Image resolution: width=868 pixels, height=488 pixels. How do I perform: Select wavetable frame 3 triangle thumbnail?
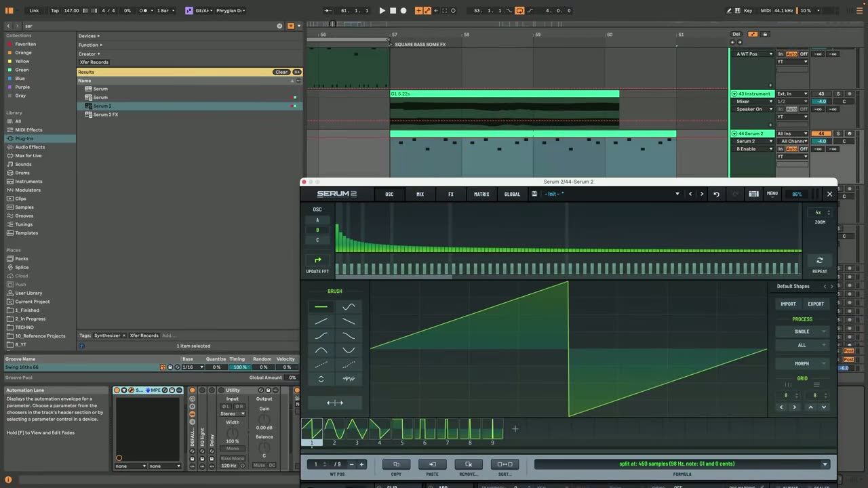pos(357,428)
